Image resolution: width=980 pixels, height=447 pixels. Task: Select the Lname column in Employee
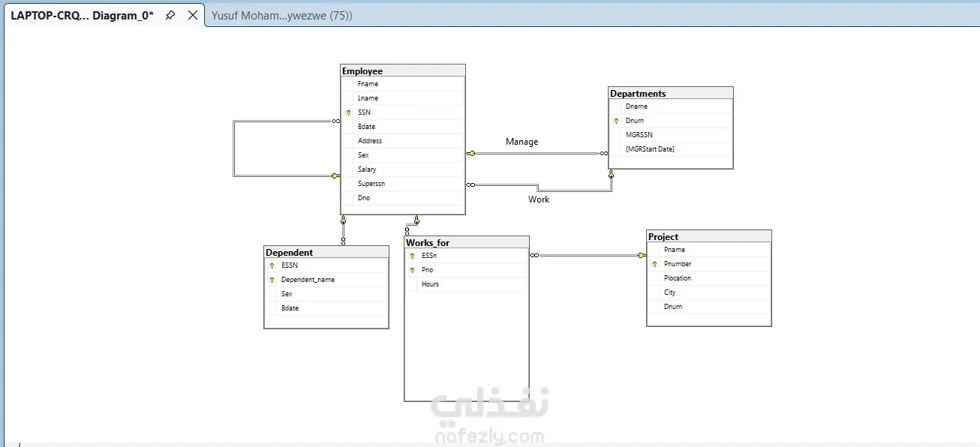point(403,98)
